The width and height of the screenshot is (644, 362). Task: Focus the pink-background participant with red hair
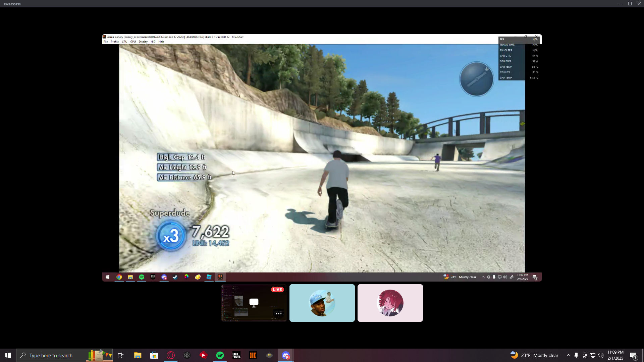[390, 303]
